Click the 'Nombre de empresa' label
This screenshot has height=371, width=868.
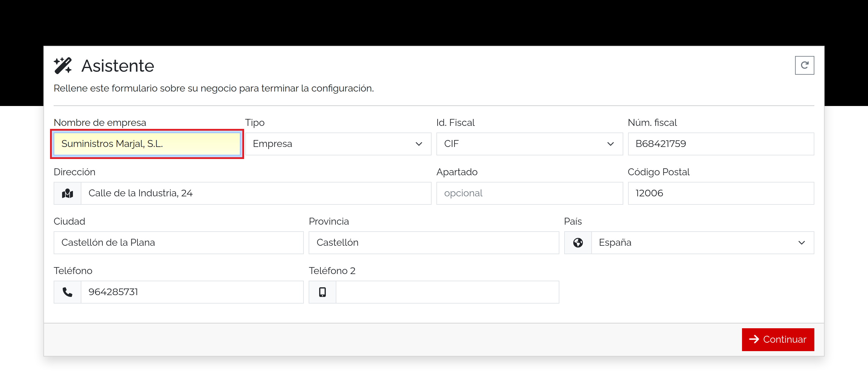(x=100, y=123)
